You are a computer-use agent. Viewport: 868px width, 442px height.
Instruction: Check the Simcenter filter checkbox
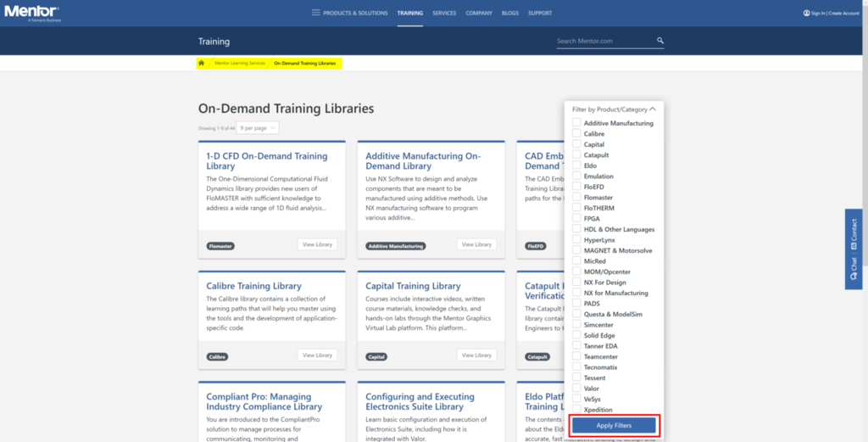coord(576,325)
